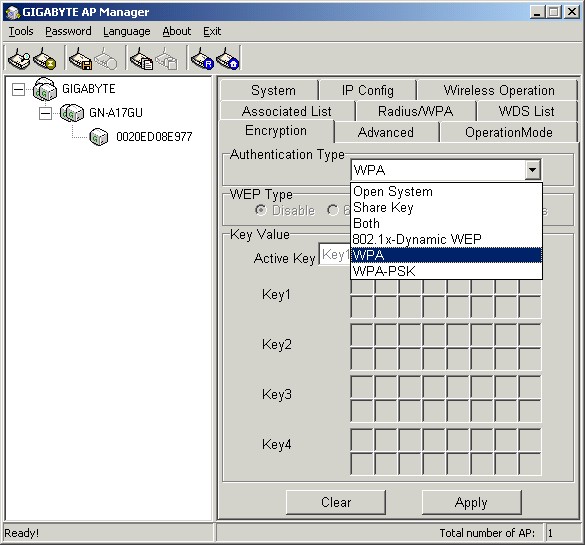Choose 802.1x-Dynamic WEP authentication option

[x=447, y=239]
